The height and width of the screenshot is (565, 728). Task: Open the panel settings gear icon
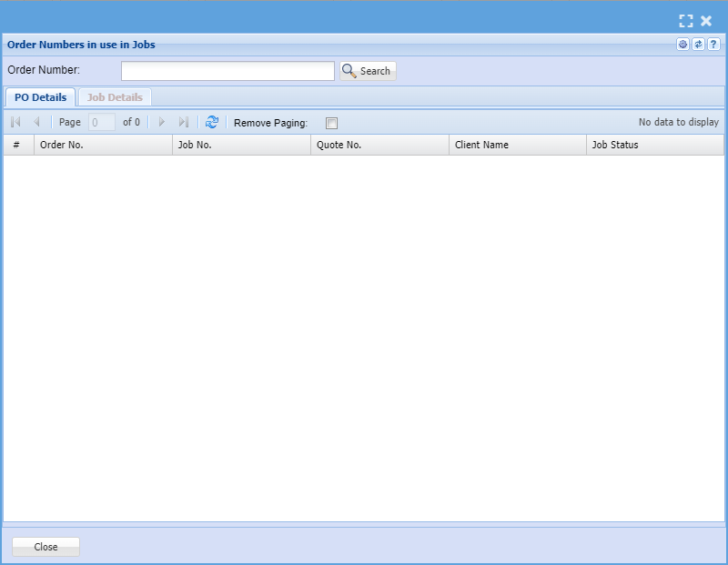click(x=682, y=45)
